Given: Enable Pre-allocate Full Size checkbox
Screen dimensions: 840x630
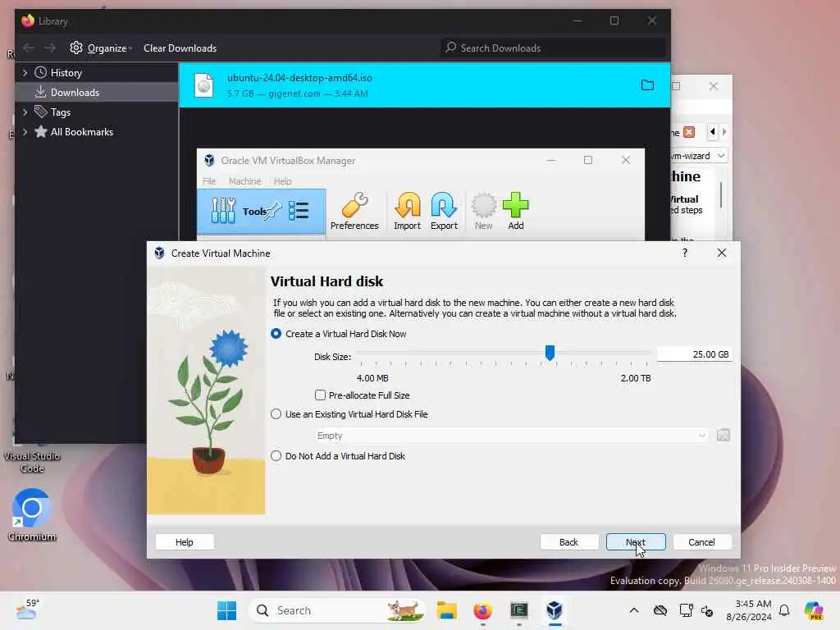Looking at the screenshot, I should pos(321,395).
